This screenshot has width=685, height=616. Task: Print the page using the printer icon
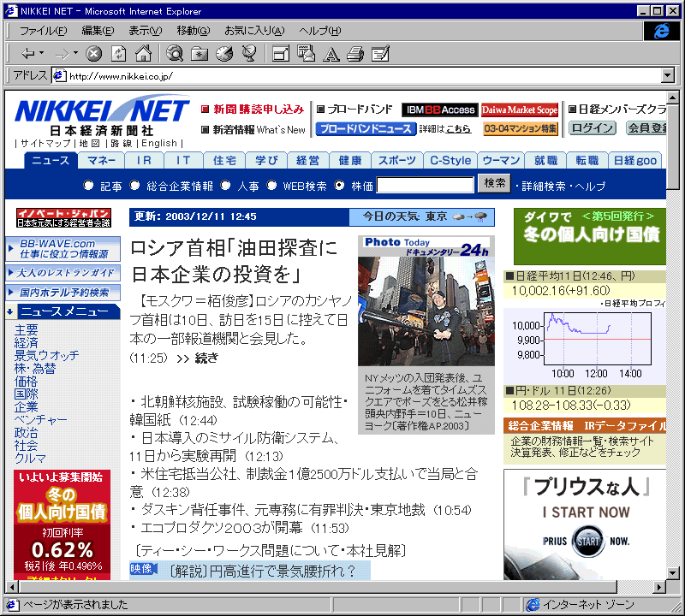[x=355, y=54]
